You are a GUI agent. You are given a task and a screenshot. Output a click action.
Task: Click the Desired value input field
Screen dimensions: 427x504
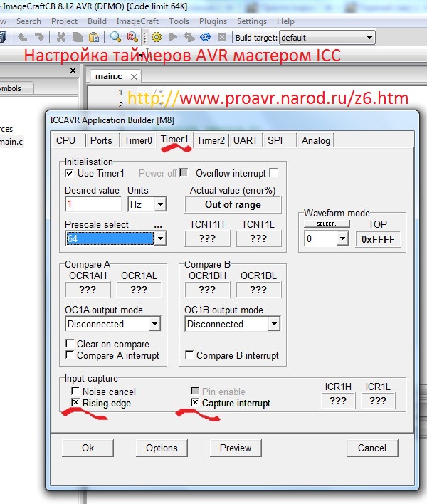[x=93, y=204]
